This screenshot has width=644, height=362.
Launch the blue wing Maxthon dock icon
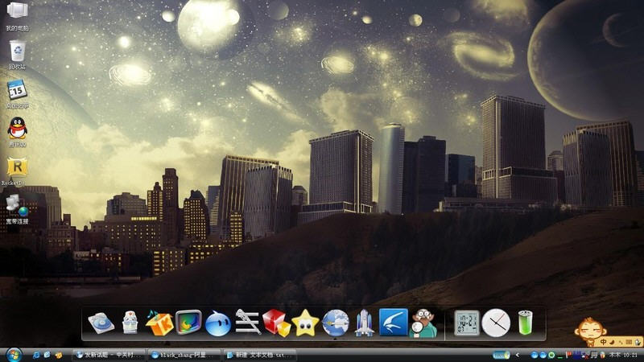393,323
